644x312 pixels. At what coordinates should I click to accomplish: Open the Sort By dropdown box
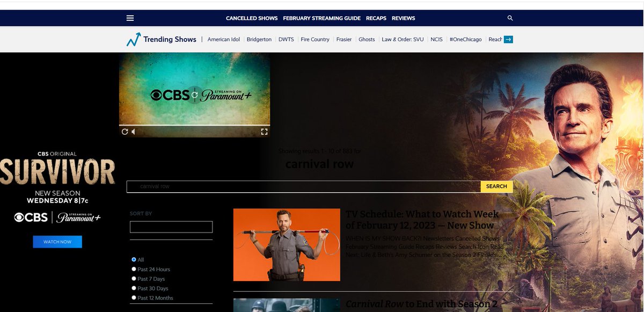pyautogui.click(x=171, y=227)
